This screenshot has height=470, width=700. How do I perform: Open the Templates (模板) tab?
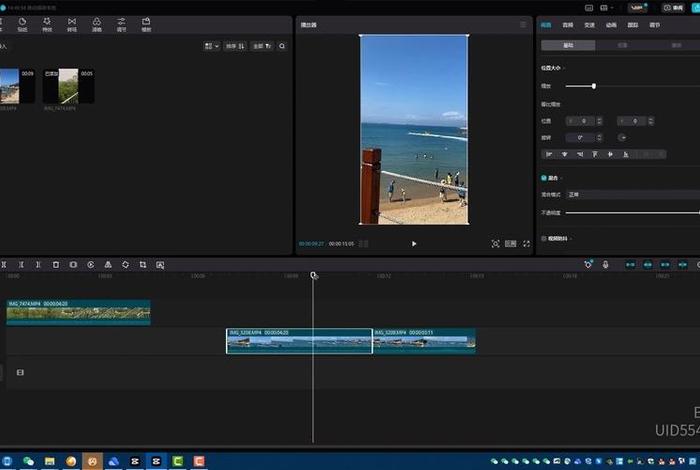146,25
